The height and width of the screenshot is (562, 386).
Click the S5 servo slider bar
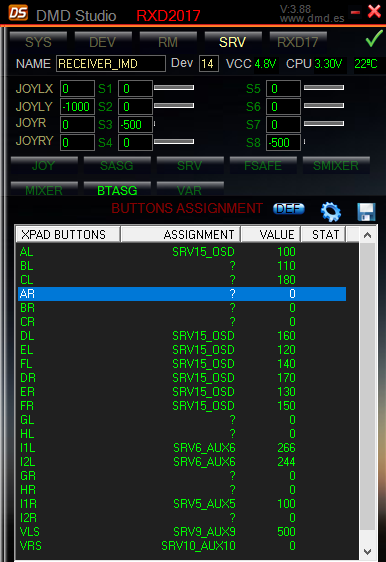coord(324,87)
